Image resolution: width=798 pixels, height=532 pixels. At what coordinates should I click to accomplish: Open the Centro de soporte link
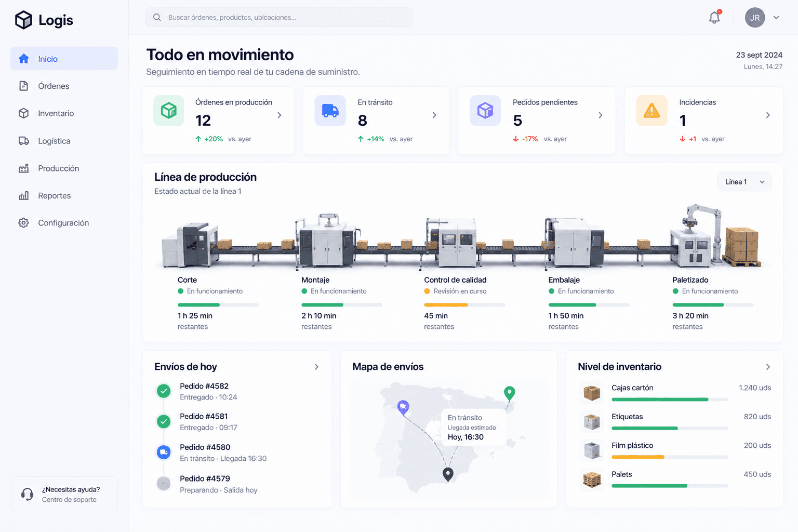[x=69, y=500]
